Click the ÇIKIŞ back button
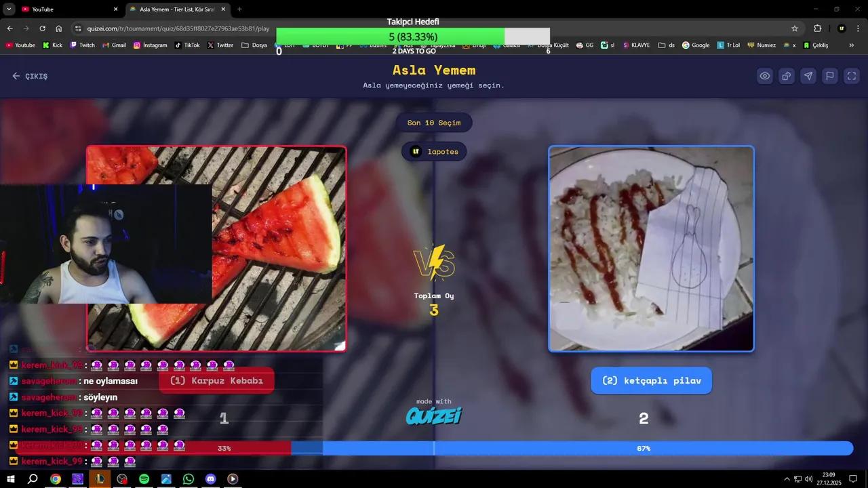 click(x=30, y=76)
